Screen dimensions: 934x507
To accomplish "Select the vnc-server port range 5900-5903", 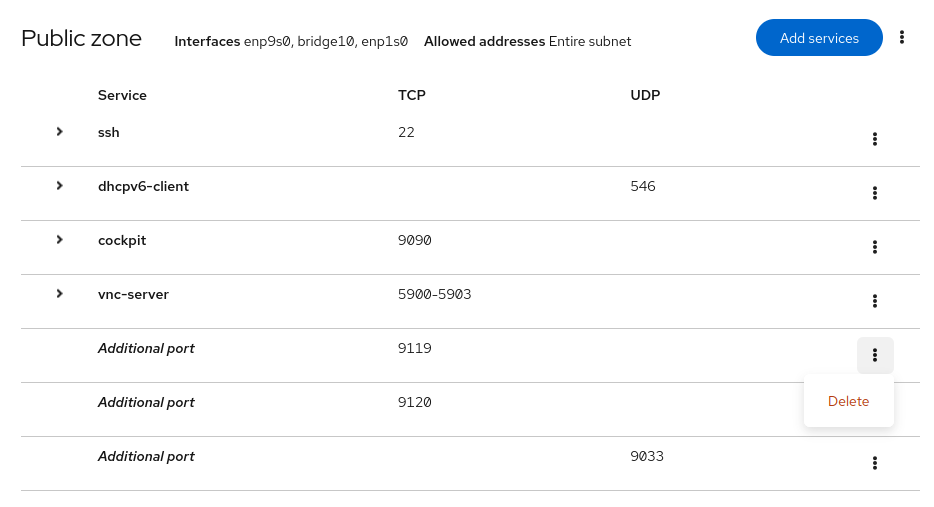I will click(x=434, y=295).
